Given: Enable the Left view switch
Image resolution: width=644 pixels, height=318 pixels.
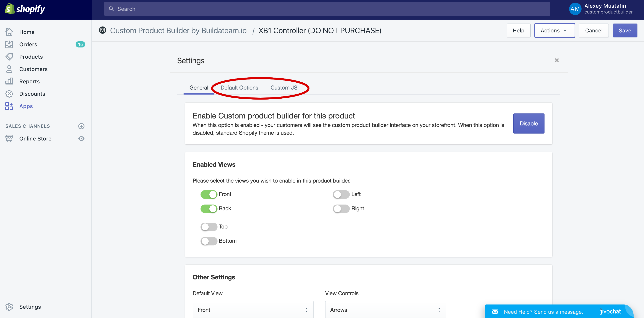Looking at the screenshot, I should tap(341, 194).
